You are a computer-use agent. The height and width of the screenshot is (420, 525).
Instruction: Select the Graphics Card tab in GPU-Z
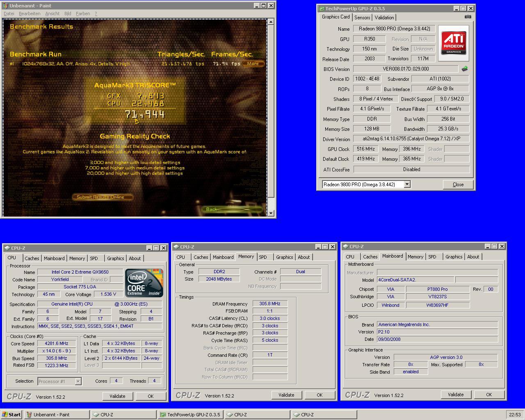[336, 17]
